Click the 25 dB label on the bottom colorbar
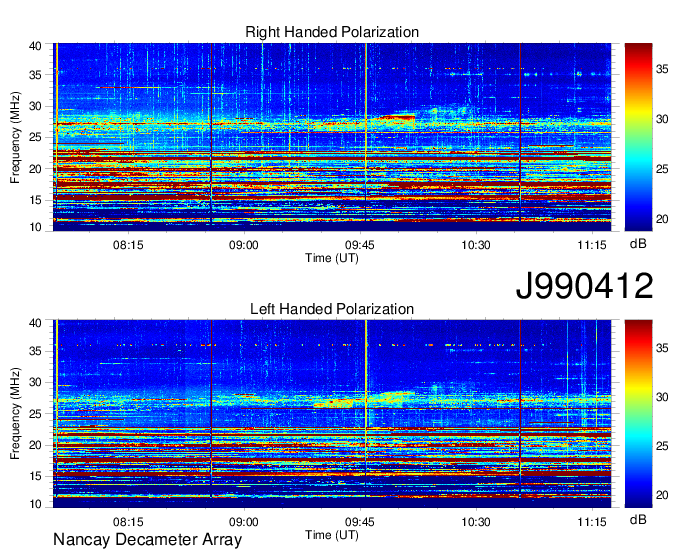680x552 pixels. click(662, 446)
